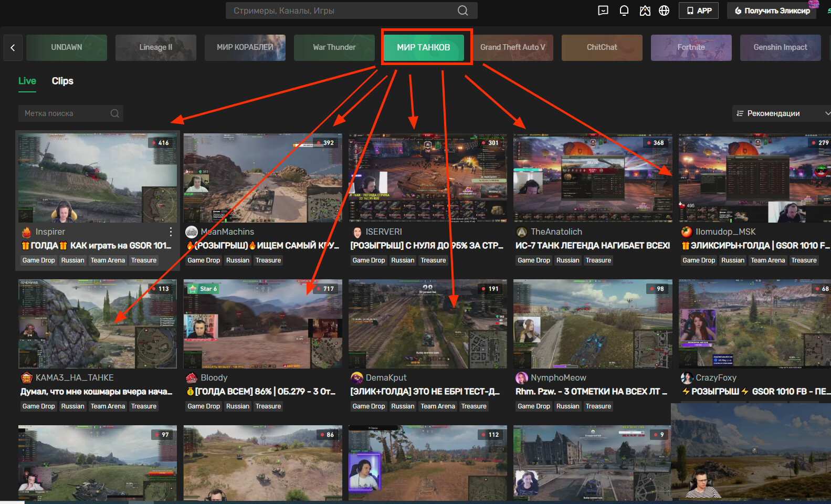831x504 pixels.
Task: Open the map/events icon next to bell
Action: (645, 10)
